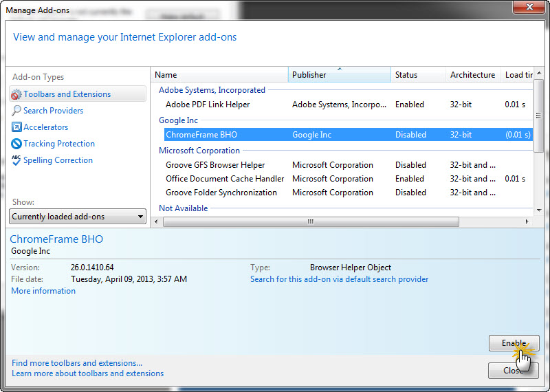Open Find more toolbars and extensions link

(77, 363)
